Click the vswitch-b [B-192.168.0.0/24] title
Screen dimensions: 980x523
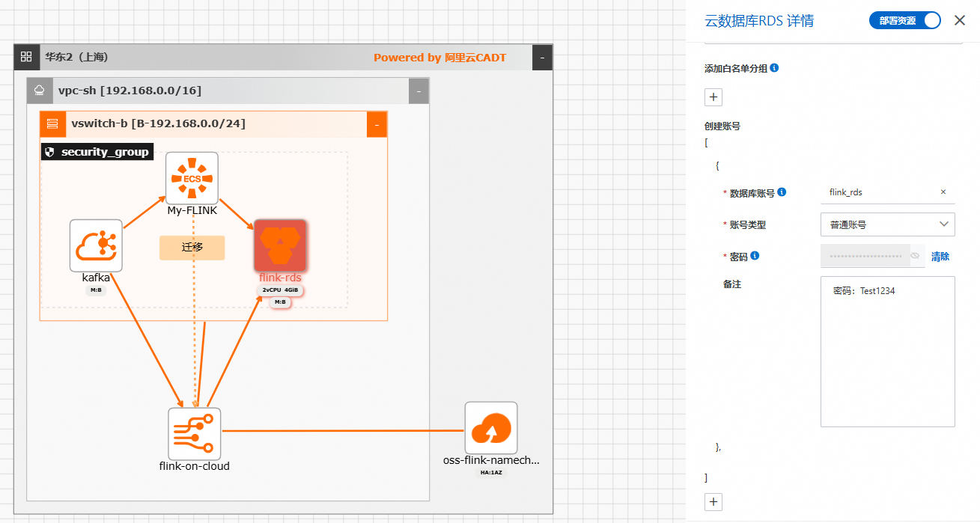click(158, 123)
